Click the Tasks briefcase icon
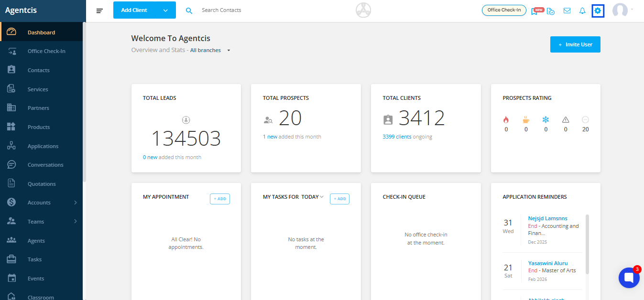This screenshot has height=300, width=644. point(12,259)
